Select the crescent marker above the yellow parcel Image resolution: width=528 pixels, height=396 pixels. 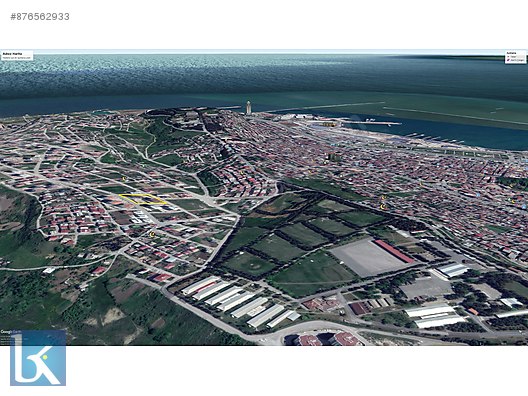[x=124, y=178]
